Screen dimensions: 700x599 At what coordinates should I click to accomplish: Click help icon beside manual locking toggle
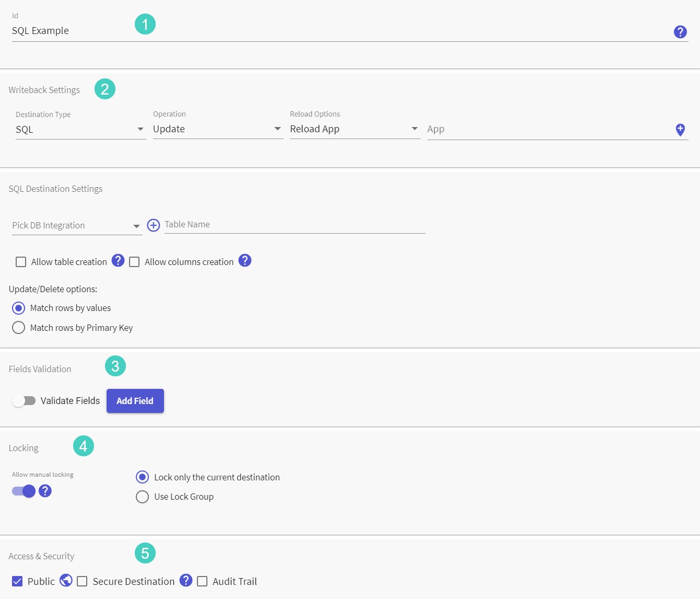pos(45,491)
